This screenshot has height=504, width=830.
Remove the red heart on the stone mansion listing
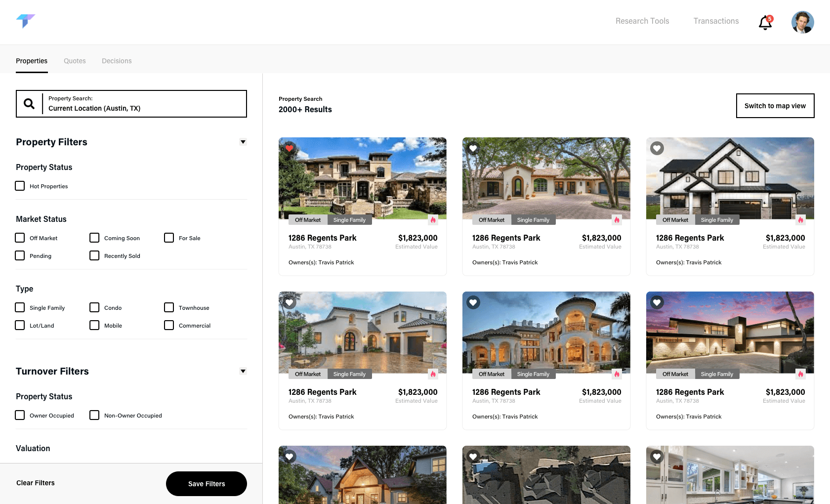(290, 148)
